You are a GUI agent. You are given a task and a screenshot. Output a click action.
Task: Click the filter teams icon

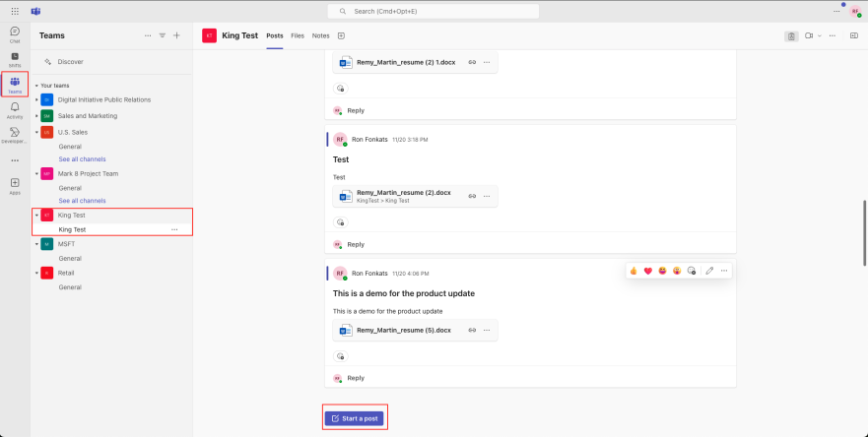click(163, 35)
